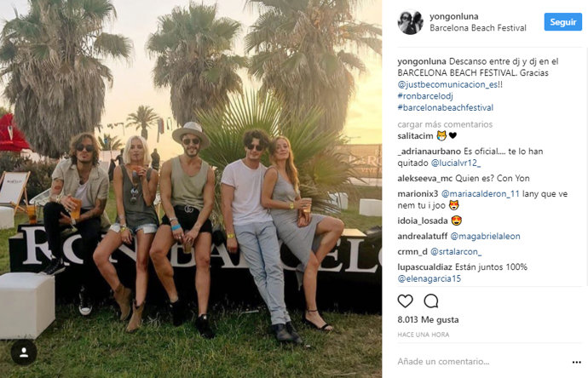Open the three dots more options menu

pos(576,362)
